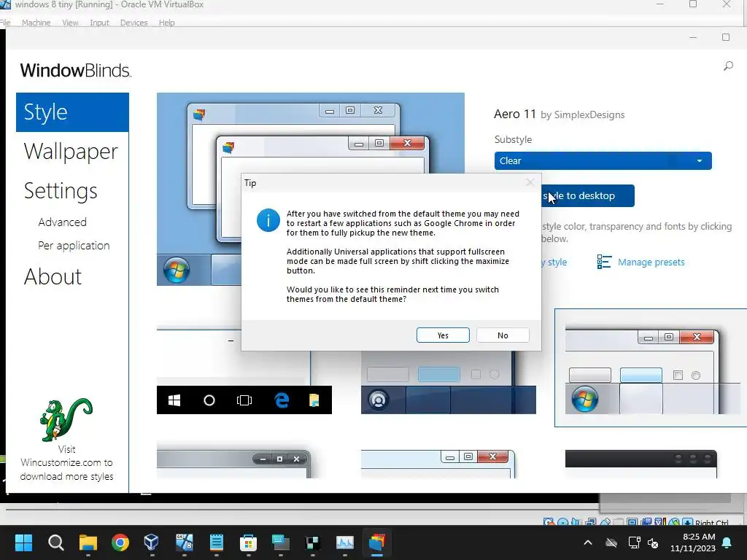
Task: Minimize the WindowBlinds window
Action: tap(693, 37)
